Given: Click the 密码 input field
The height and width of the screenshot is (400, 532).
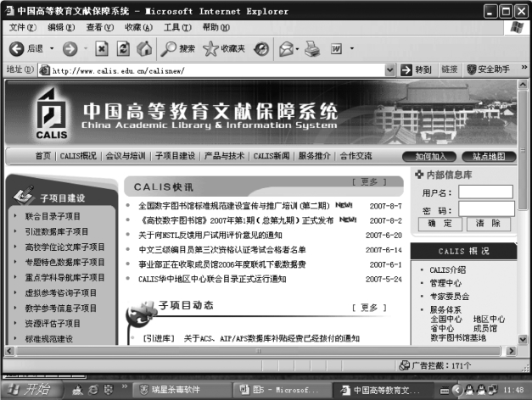Looking at the screenshot, I should coord(486,208).
